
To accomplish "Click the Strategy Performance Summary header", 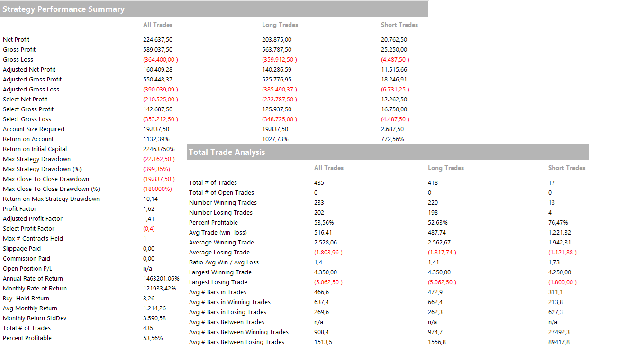I will coord(63,9).
